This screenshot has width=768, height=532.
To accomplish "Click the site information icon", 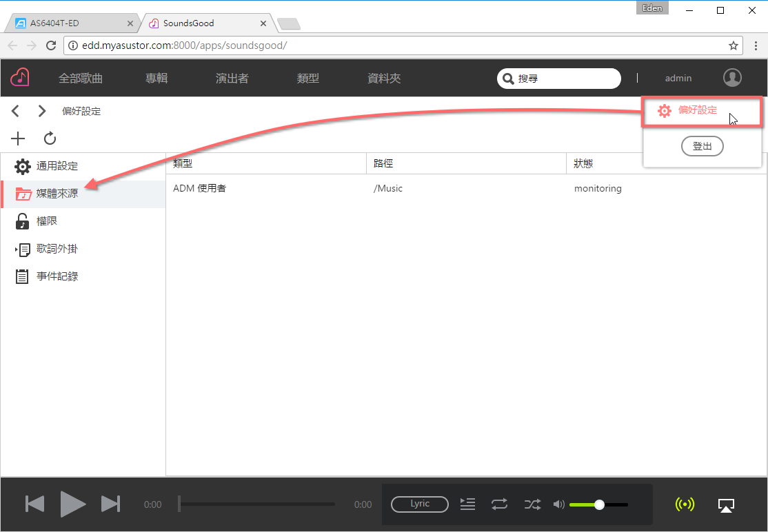I will (73, 45).
